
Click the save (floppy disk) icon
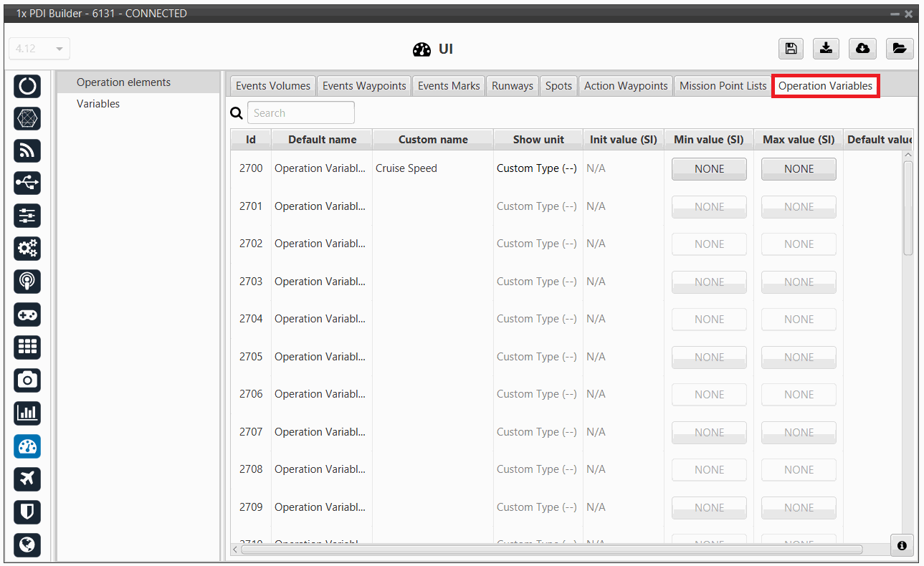[791, 48]
